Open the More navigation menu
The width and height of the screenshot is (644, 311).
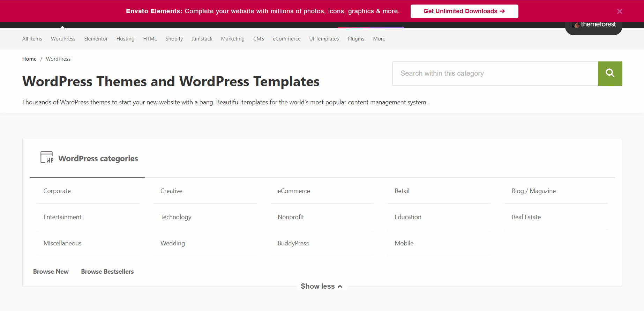[x=379, y=39]
